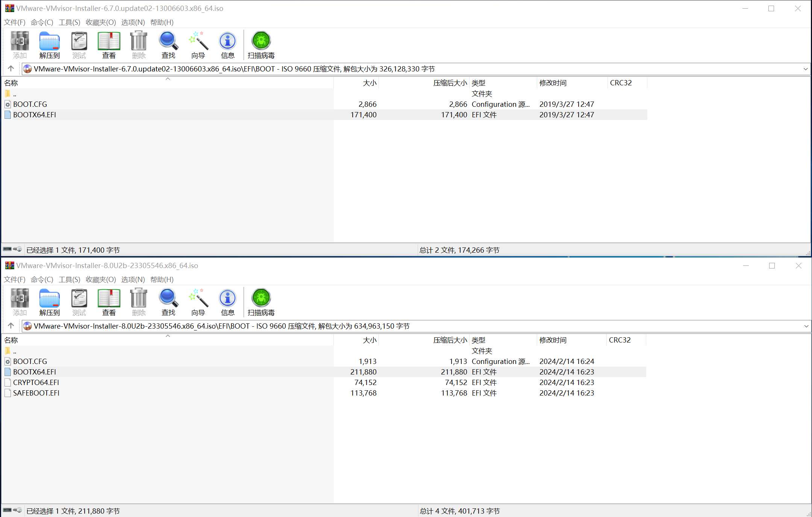Click disk drive icon in 8.0U2b status bar
This screenshot has width=812, height=517.
click(x=7, y=510)
